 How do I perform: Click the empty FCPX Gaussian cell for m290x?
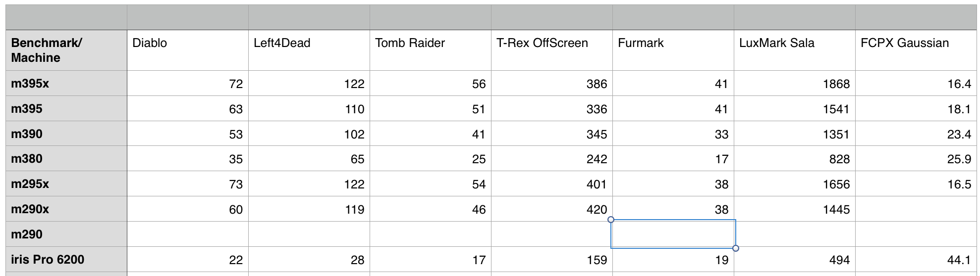point(916,209)
